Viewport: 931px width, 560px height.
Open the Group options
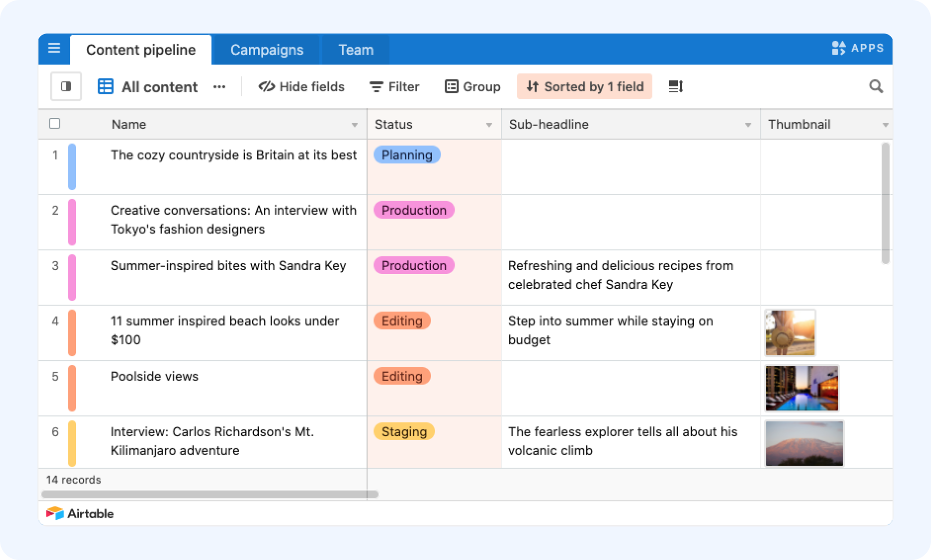[472, 87]
